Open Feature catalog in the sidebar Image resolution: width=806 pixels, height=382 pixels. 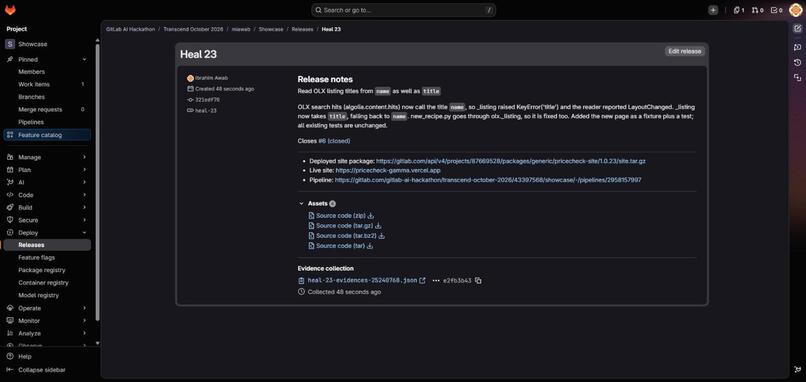pos(47,135)
